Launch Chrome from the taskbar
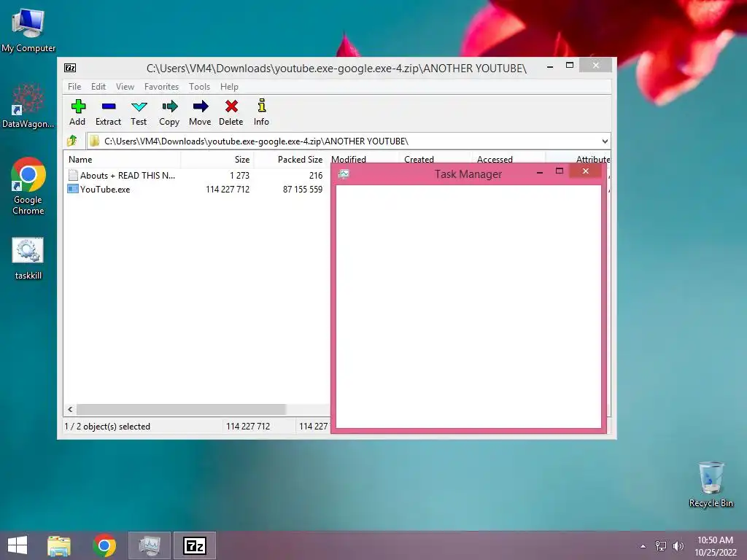 click(104, 545)
